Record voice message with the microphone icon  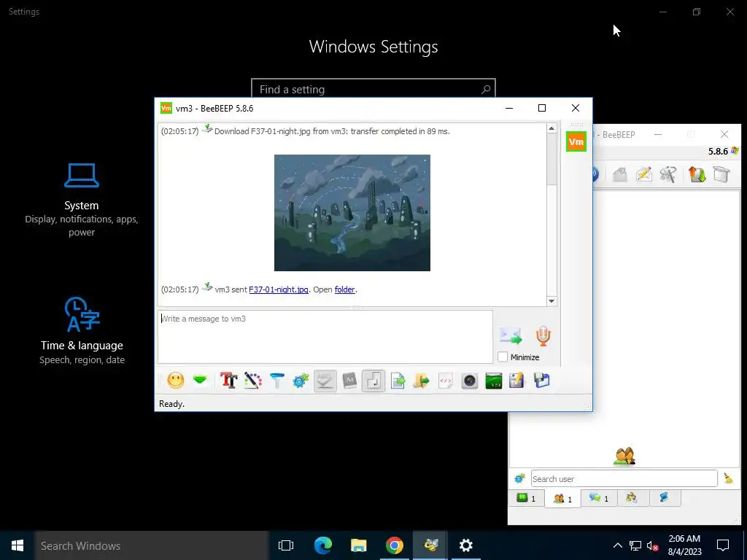[543, 335]
